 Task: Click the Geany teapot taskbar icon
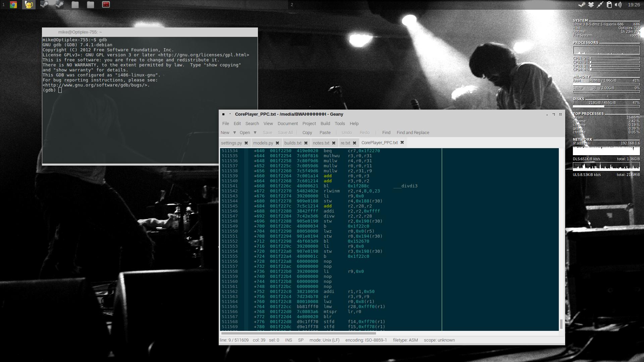[x=29, y=5]
